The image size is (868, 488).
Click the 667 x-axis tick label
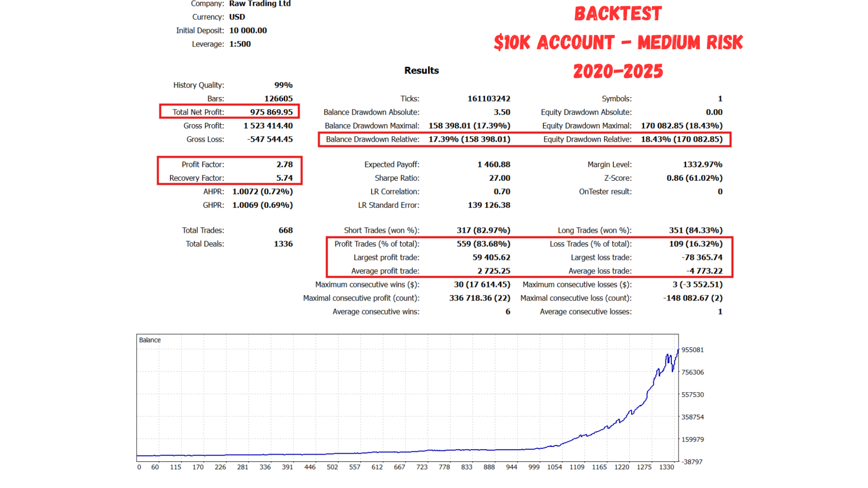[400, 467]
